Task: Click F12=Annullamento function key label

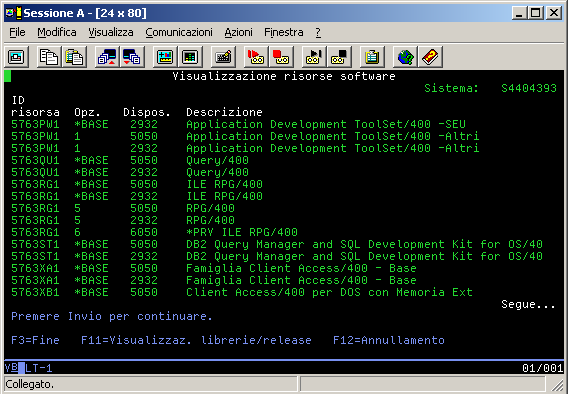Action: coord(389,340)
